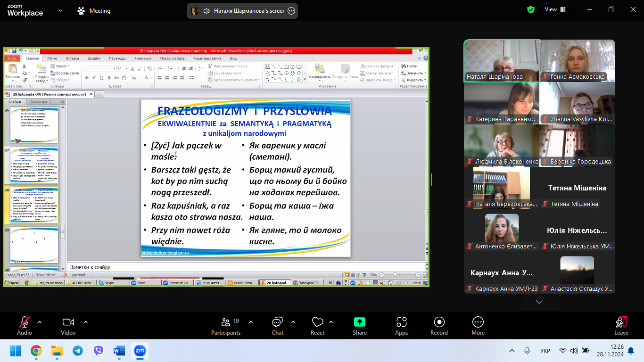Viewport: 644px width, 362px height.
Task: Toggle the Video camera button
Action: pos(68,326)
